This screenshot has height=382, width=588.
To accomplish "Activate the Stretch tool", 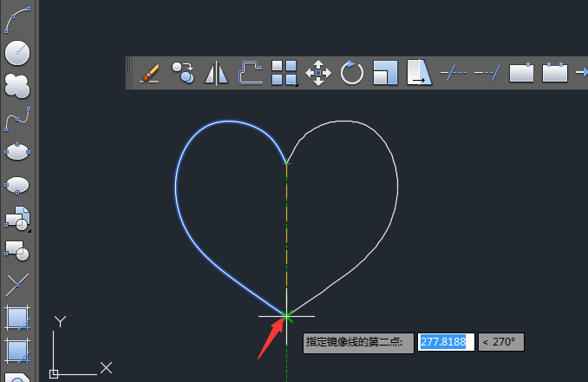I will pos(419,72).
